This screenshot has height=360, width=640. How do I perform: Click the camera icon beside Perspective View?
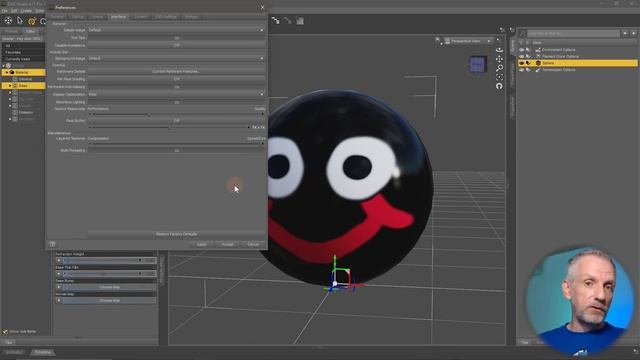[447, 41]
